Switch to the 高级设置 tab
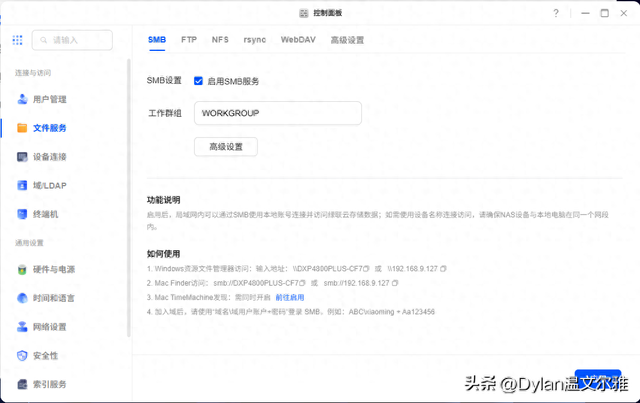Screen dimensions: 640x403 347,40
